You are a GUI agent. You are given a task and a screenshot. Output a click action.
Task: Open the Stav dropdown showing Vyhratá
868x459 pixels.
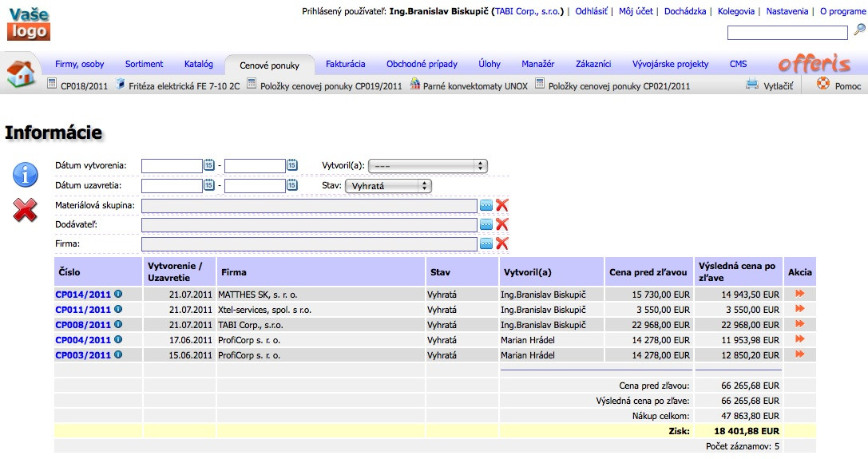click(x=388, y=186)
